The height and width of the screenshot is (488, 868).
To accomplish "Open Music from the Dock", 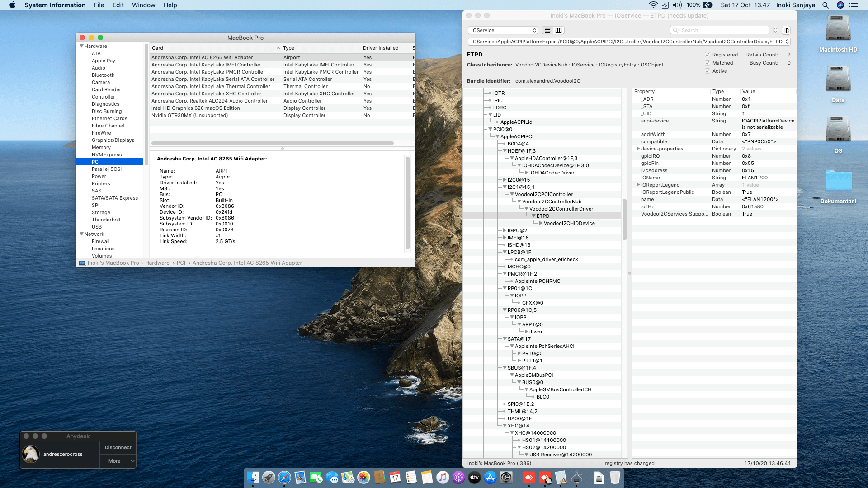I will (x=443, y=477).
